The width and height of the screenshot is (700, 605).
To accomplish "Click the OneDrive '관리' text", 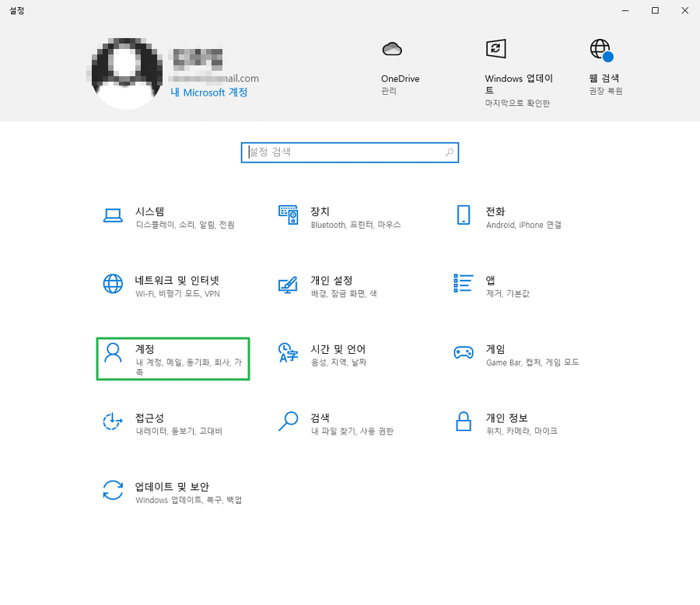I will click(x=388, y=91).
